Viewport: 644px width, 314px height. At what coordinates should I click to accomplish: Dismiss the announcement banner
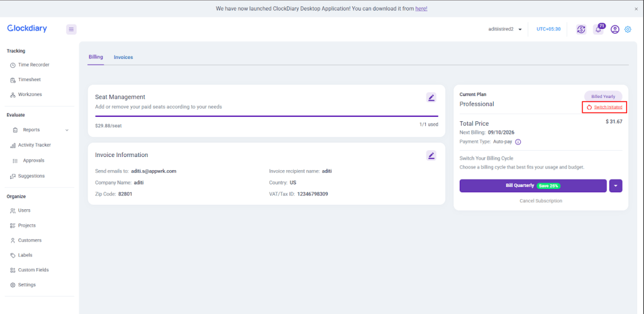pyautogui.click(x=636, y=9)
